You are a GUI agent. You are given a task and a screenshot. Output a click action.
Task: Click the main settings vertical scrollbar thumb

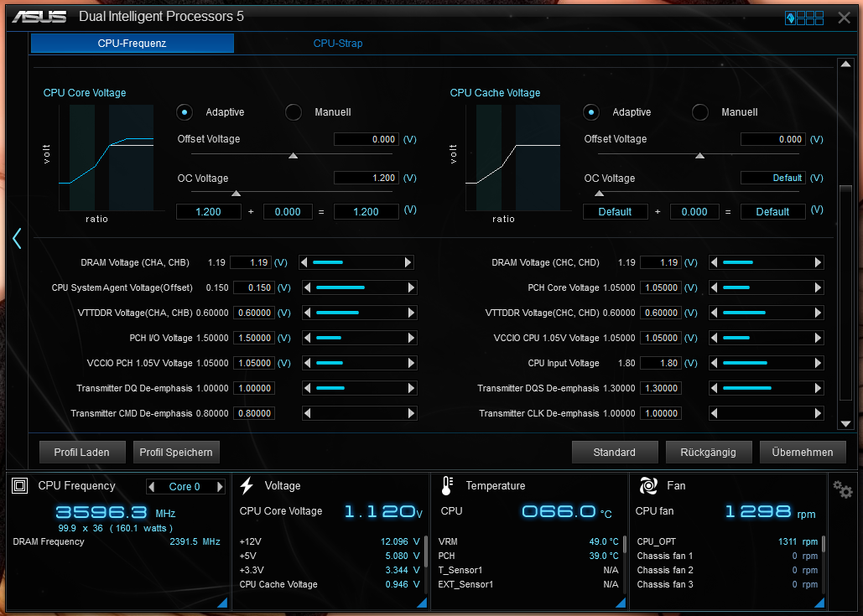(845, 293)
